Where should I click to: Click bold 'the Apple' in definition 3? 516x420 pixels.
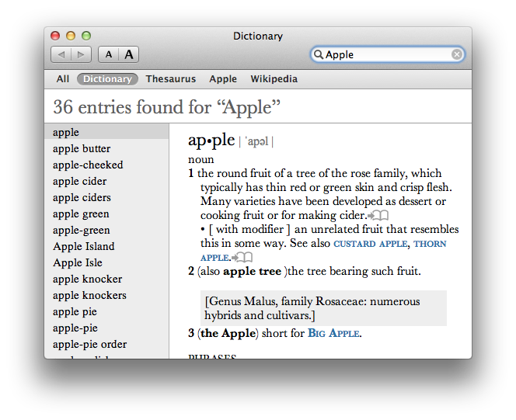click(x=228, y=333)
